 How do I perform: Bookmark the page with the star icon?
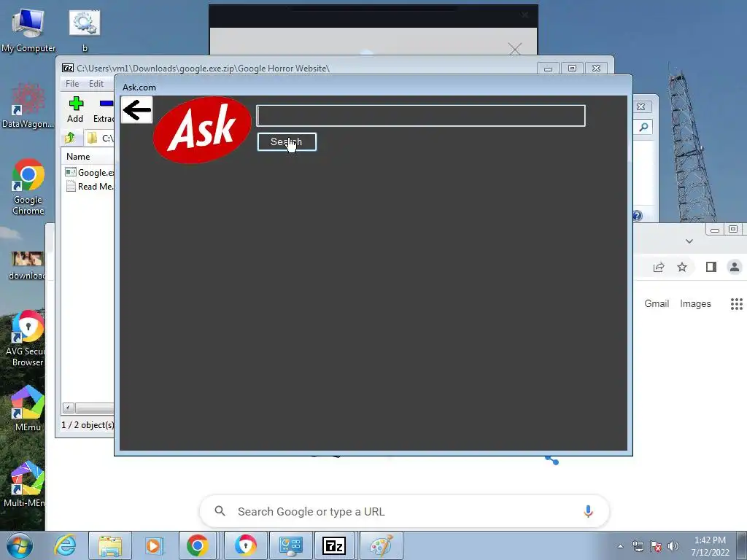tap(682, 267)
